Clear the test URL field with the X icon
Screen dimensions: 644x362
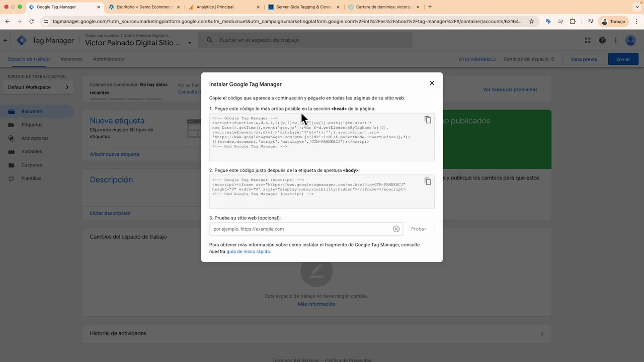pos(396,229)
